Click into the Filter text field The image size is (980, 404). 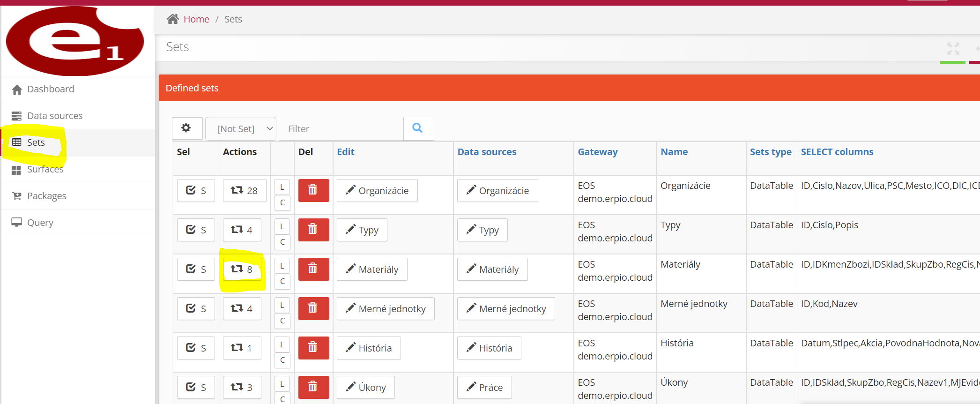click(341, 128)
